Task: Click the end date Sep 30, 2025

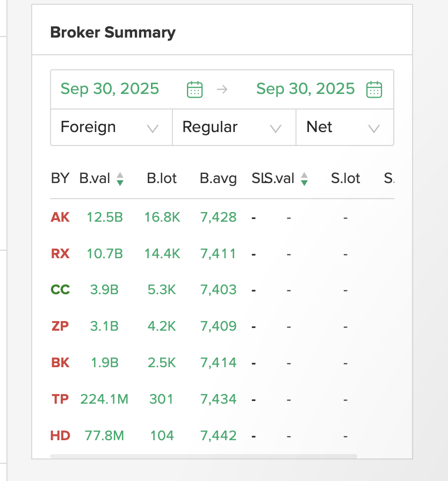Action: (x=306, y=89)
